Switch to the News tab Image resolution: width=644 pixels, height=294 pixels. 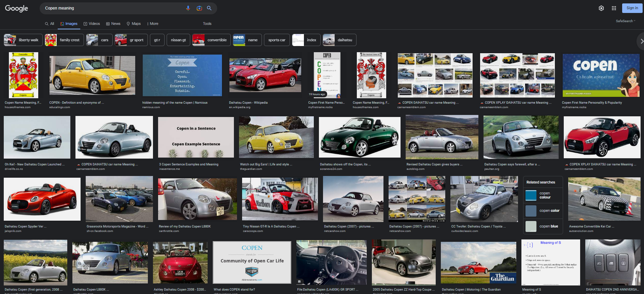coord(113,24)
